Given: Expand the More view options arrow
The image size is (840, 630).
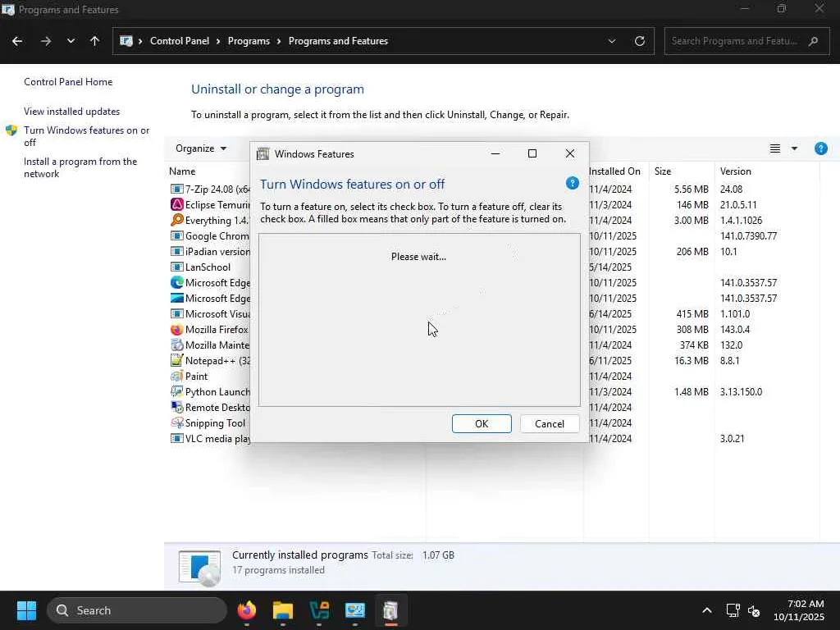Looking at the screenshot, I should tap(794, 148).
